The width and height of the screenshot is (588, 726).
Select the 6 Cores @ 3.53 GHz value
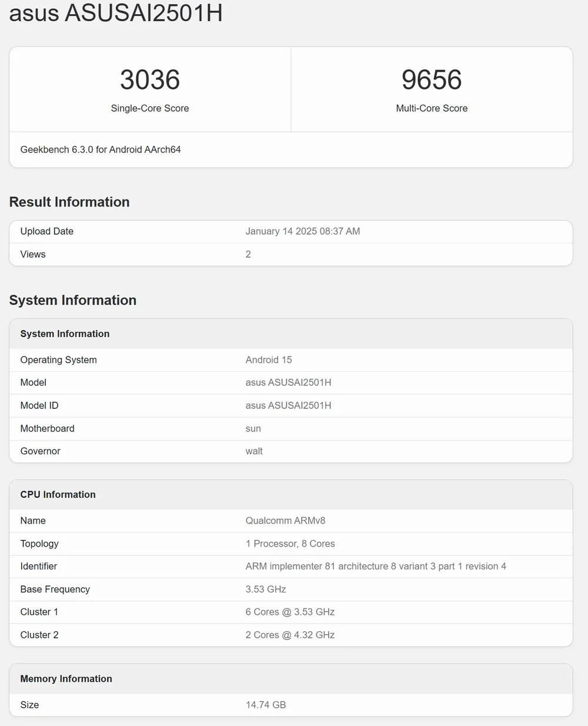(290, 612)
